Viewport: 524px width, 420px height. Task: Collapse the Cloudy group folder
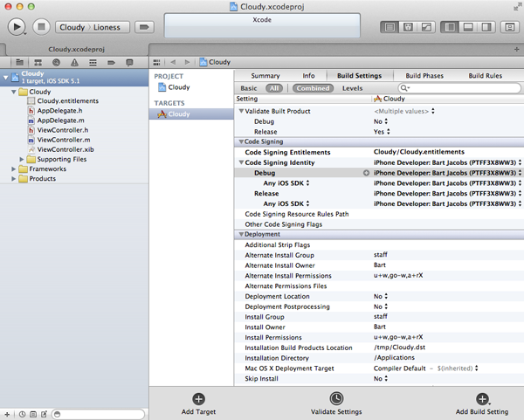pyautogui.click(x=14, y=92)
